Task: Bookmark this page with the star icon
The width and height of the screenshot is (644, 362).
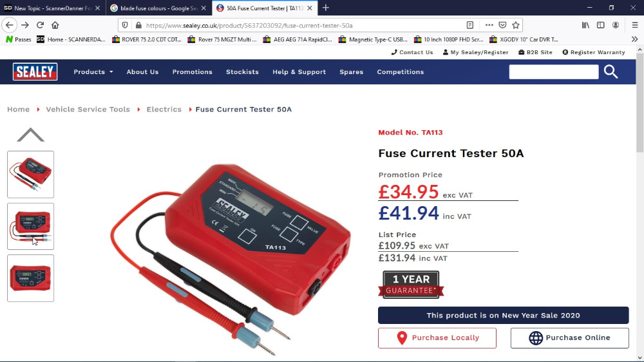Action: (x=516, y=25)
